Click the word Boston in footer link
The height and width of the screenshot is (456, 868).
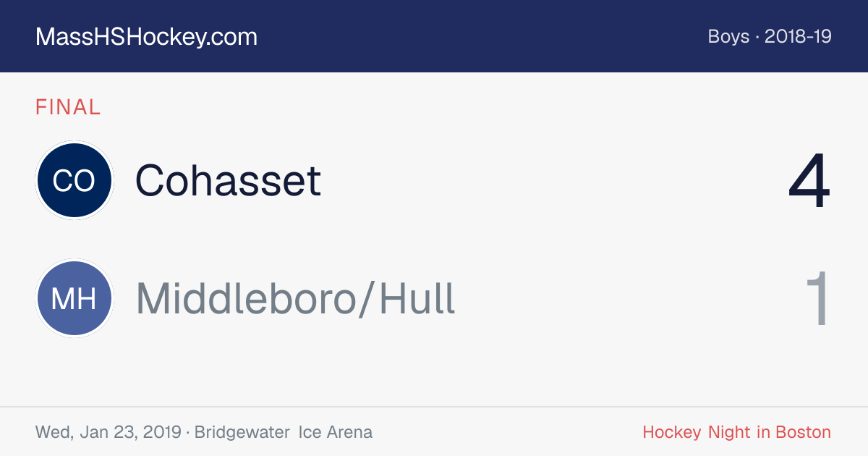(803, 432)
